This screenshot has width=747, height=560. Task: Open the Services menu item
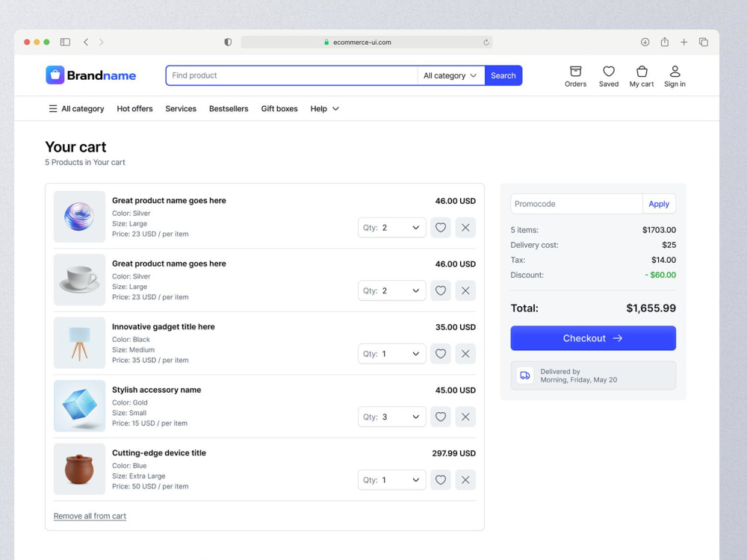(x=181, y=108)
